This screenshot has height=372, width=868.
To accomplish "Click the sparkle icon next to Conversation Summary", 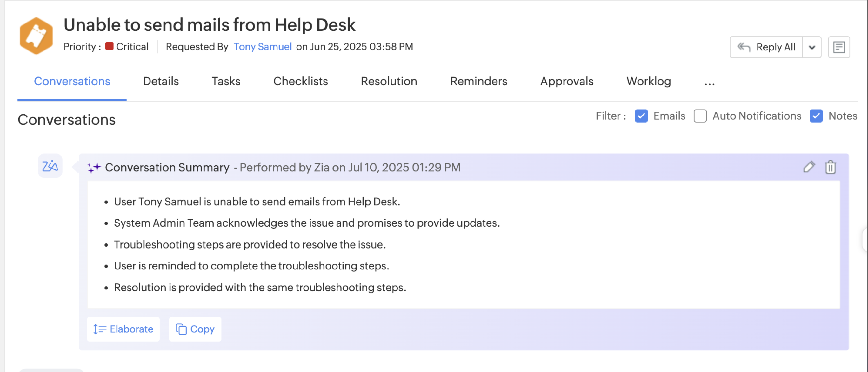I will 94,168.
